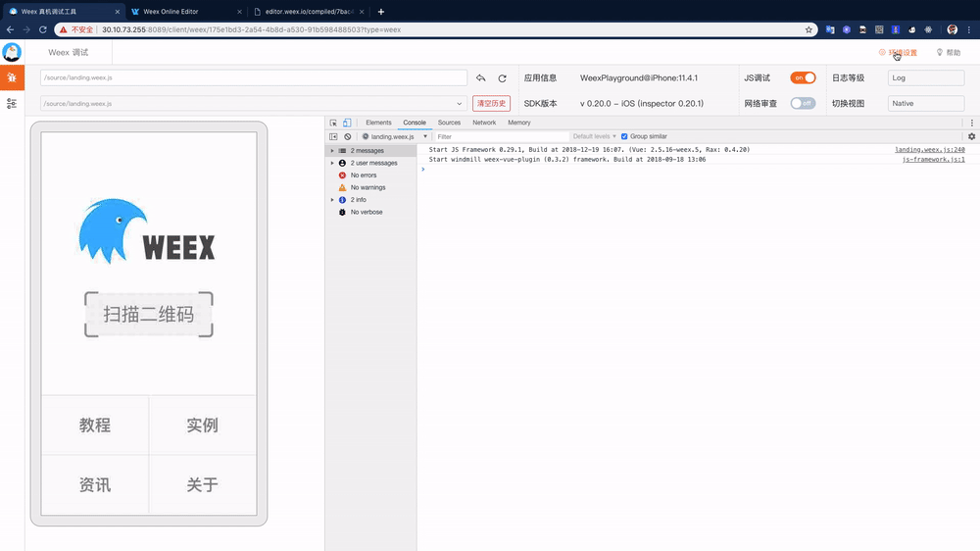Image resolution: width=980 pixels, height=551 pixels.
Task: Reload the browser page
Action: (x=42, y=29)
